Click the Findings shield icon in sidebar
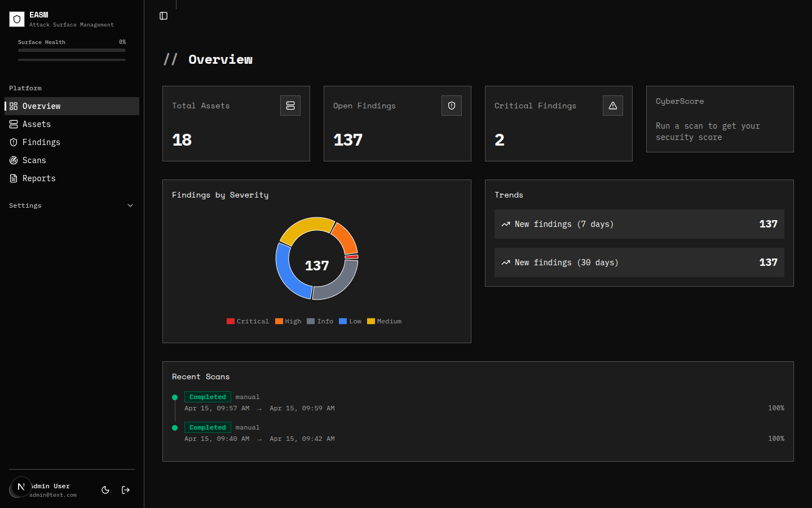812x508 pixels. [14, 142]
